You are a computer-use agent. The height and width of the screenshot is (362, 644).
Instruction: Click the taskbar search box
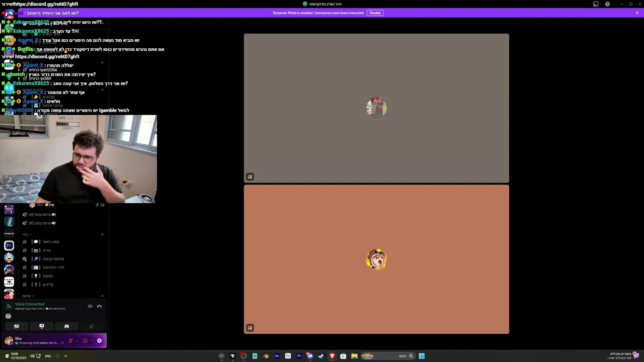tap(387, 356)
